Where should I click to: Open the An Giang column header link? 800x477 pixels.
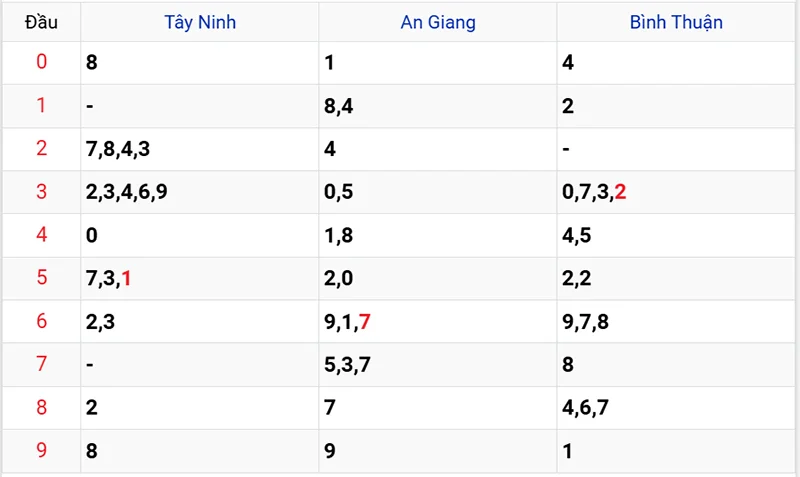[438, 22]
